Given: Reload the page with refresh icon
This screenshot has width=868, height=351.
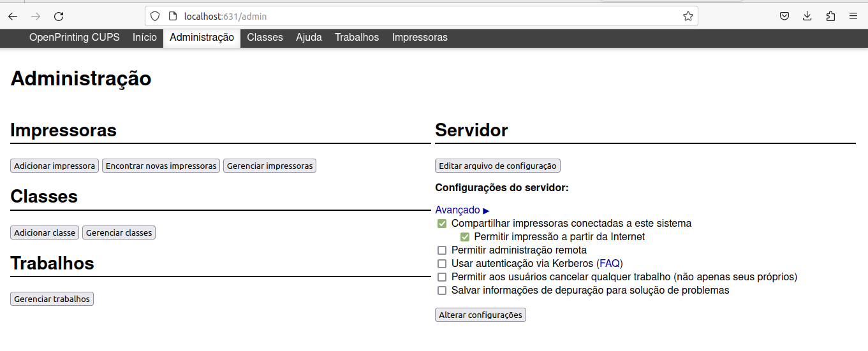Looking at the screenshot, I should coord(59,17).
